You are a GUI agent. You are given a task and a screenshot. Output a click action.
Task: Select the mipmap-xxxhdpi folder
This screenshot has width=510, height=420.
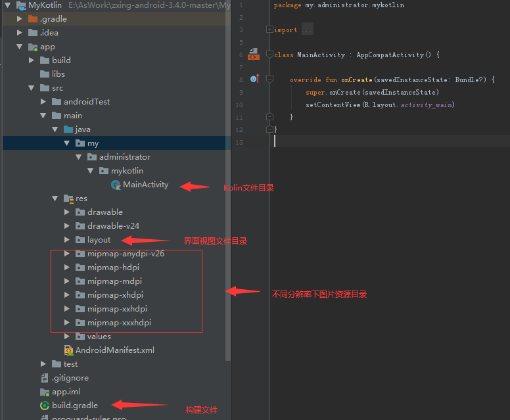pos(119,323)
